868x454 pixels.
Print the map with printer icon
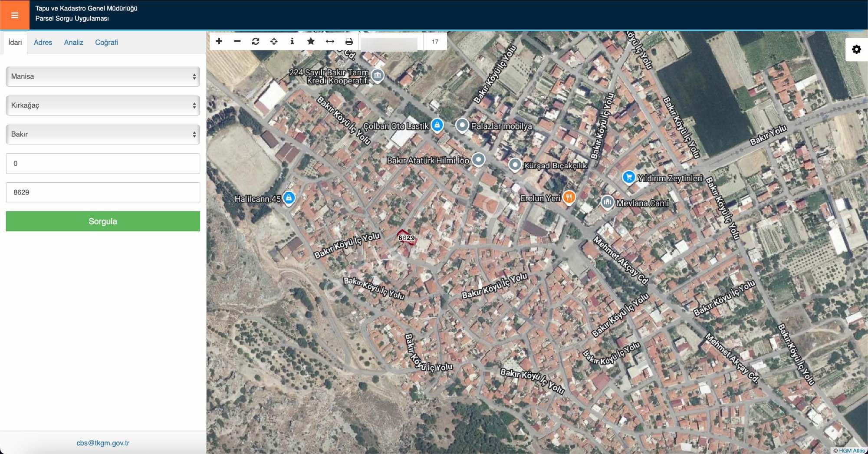click(x=349, y=41)
